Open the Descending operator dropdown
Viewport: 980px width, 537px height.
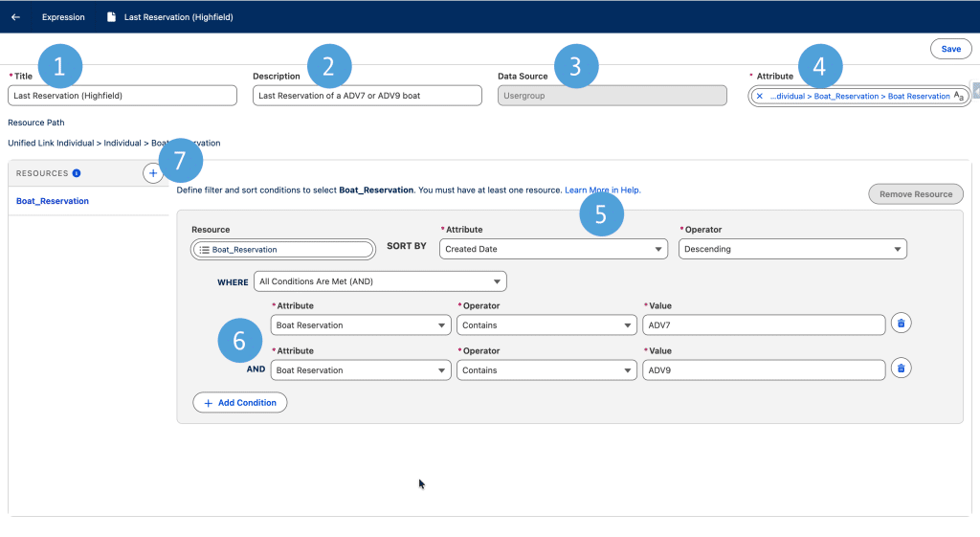tap(791, 249)
